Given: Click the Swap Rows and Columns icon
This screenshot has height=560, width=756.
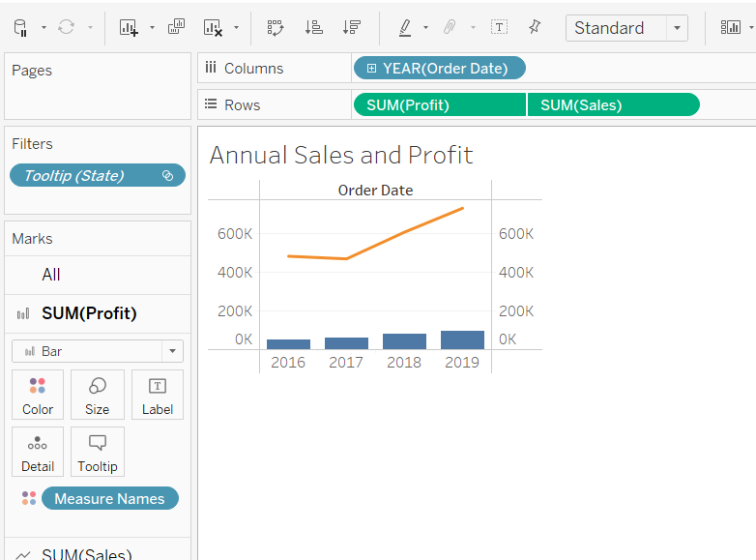Looking at the screenshot, I should click(275, 28).
